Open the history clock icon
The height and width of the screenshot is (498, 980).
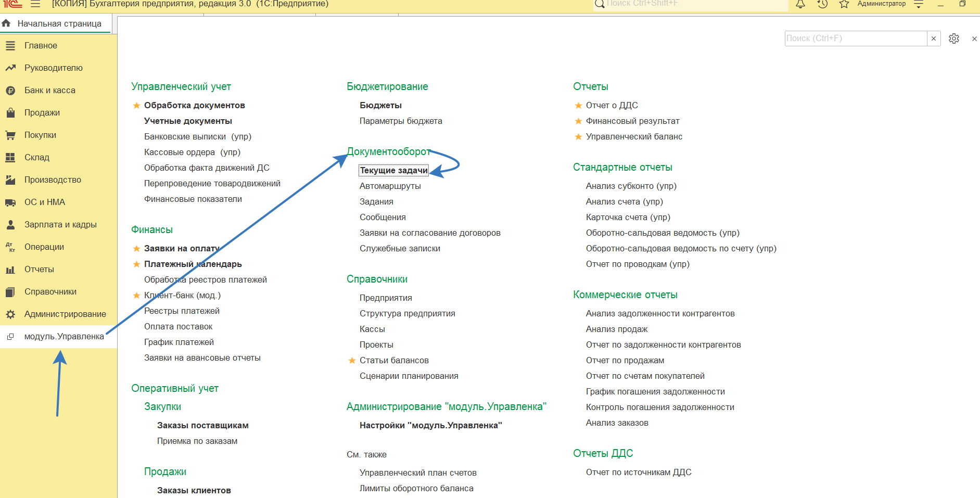(x=822, y=4)
